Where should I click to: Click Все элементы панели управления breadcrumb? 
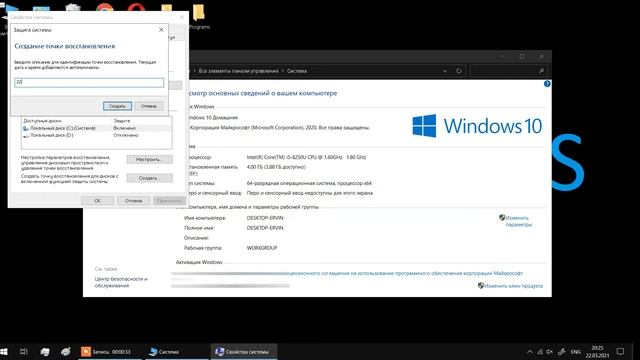[x=238, y=71]
